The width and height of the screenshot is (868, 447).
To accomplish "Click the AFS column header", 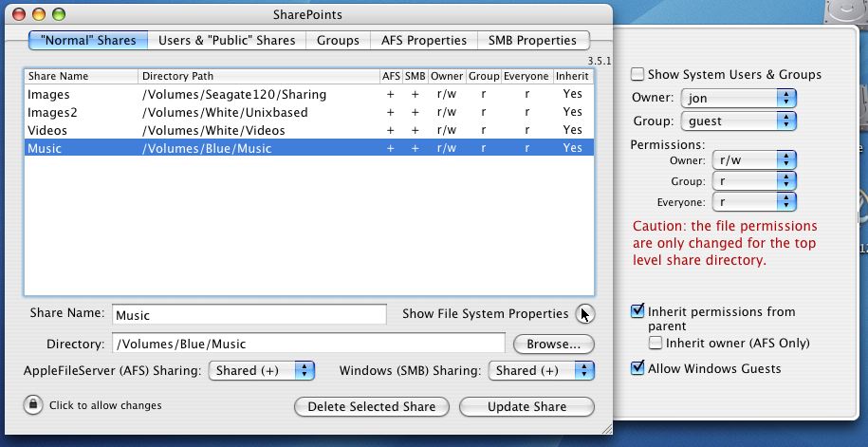I will coord(391,76).
